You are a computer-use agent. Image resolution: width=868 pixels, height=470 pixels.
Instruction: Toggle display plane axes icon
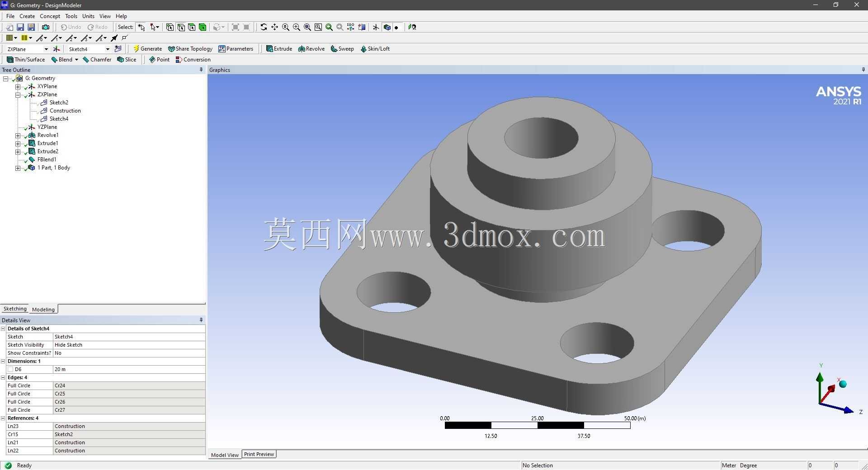376,27
